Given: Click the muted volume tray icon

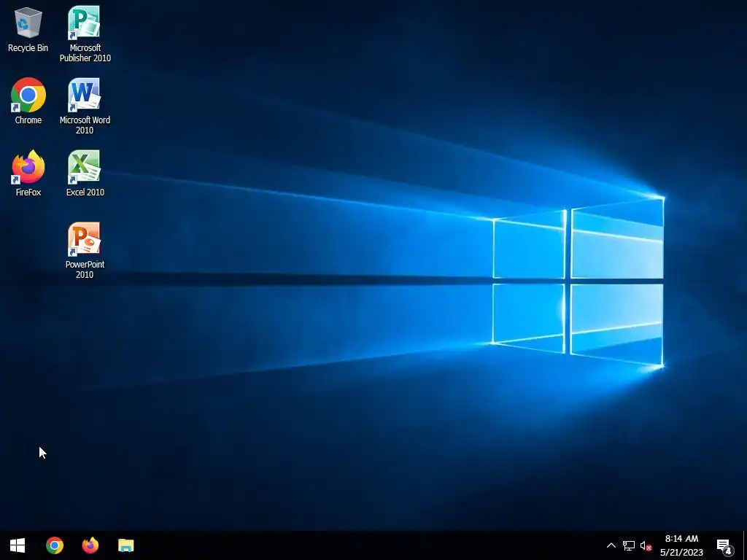Looking at the screenshot, I should (646, 545).
